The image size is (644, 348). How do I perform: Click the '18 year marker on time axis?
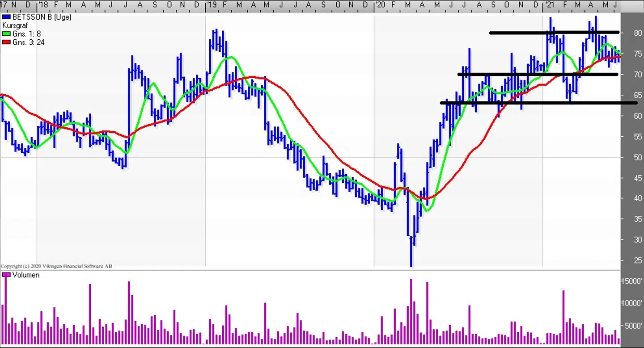coord(43,4)
